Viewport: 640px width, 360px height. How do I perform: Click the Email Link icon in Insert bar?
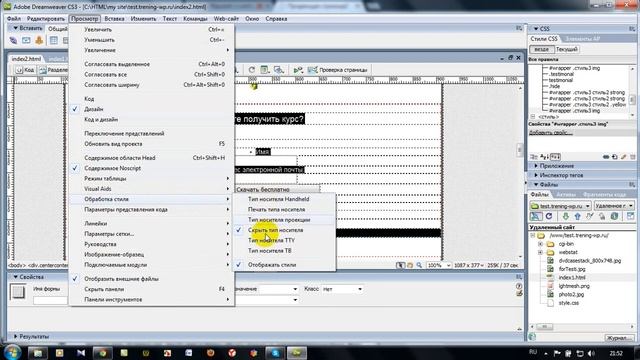[x=26, y=40]
